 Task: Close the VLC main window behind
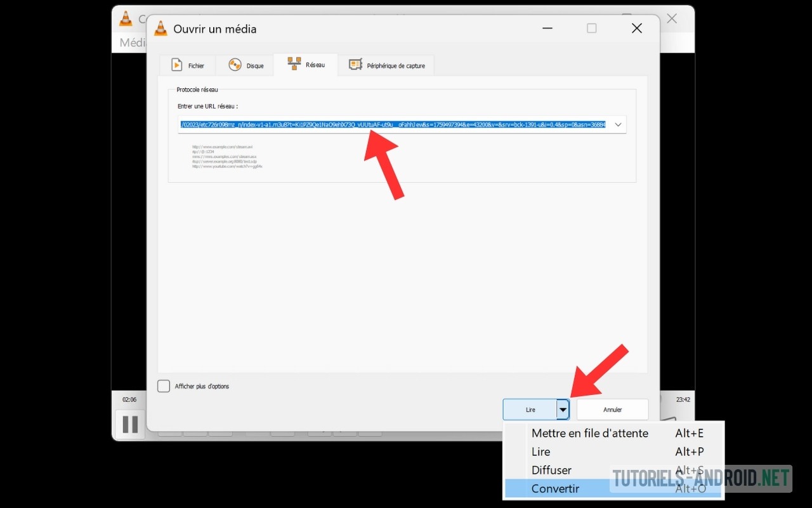672,18
